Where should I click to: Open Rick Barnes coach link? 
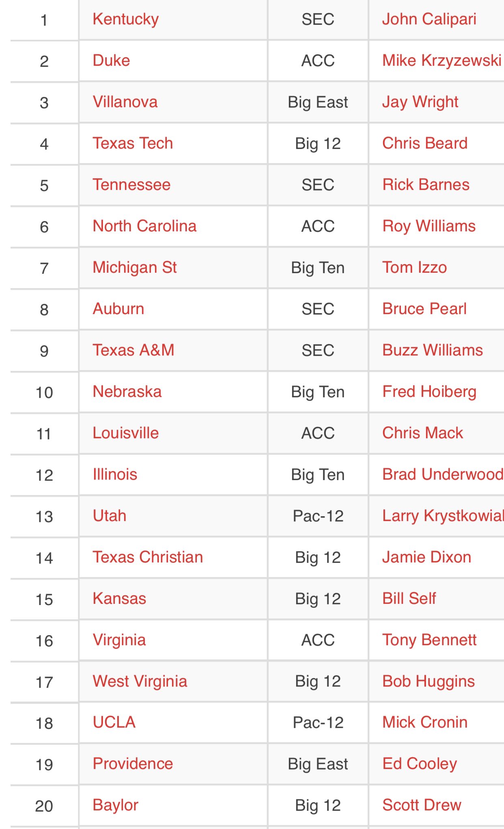point(426,185)
